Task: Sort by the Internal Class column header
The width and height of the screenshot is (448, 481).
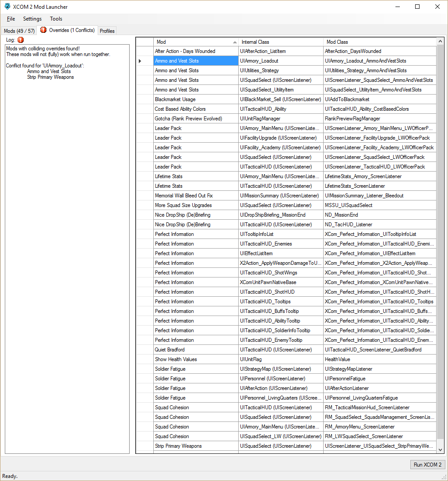Action: [281, 42]
